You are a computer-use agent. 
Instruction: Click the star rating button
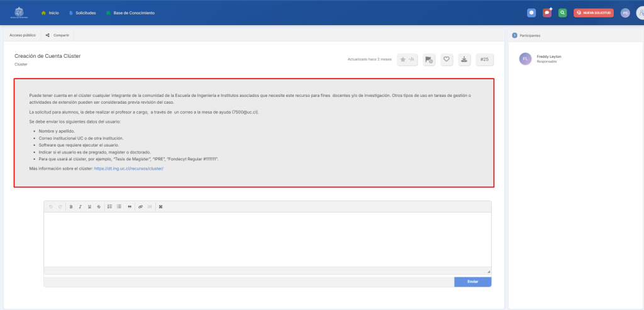point(408,60)
